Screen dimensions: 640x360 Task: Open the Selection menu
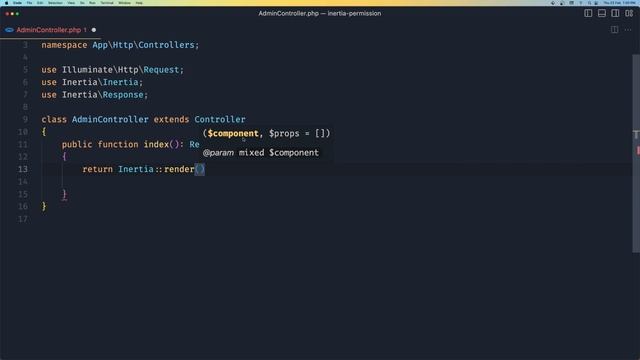56,3
